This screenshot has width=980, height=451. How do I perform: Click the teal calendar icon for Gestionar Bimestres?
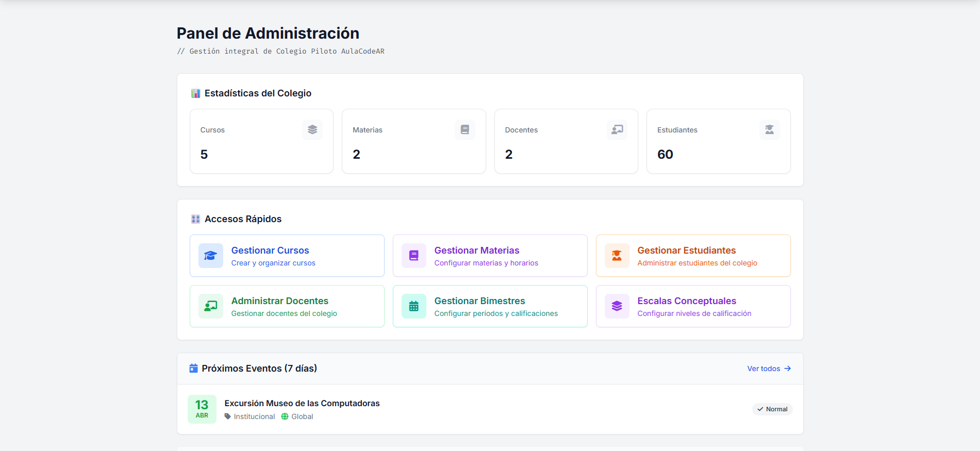click(414, 306)
